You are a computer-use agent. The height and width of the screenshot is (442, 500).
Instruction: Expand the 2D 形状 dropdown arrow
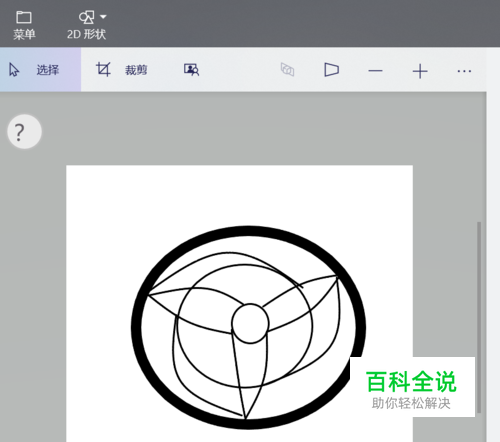[x=103, y=17]
